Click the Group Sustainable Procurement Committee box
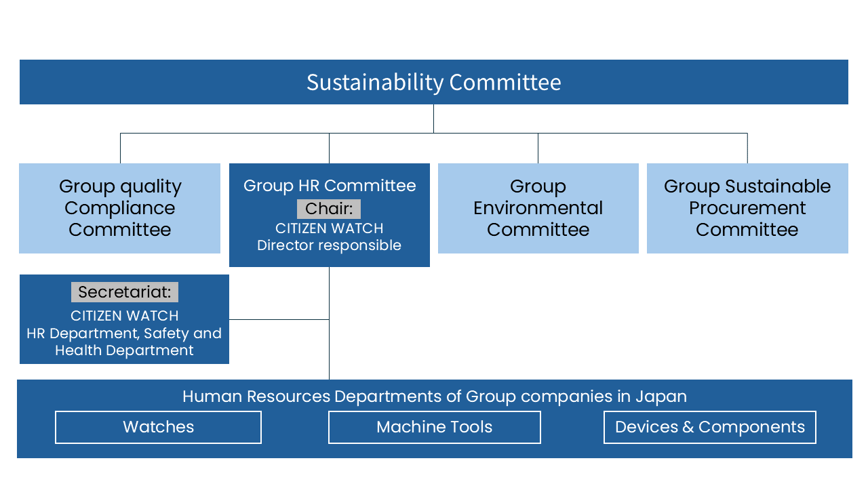The height and width of the screenshot is (488, 868). click(x=747, y=208)
